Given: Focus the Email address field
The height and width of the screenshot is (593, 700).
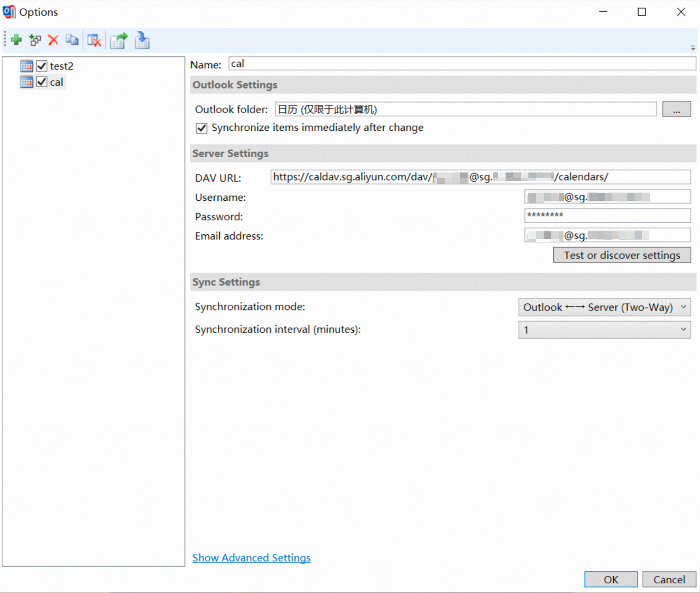Looking at the screenshot, I should (x=608, y=235).
